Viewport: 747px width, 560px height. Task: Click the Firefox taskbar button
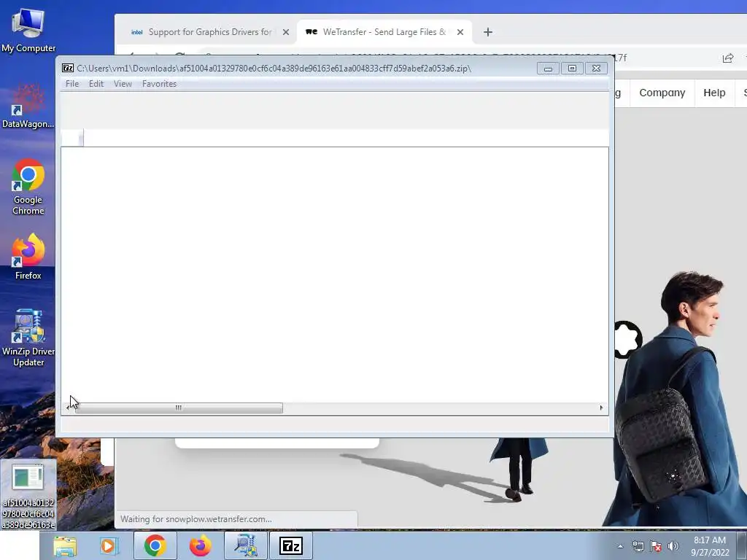pos(201,545)
